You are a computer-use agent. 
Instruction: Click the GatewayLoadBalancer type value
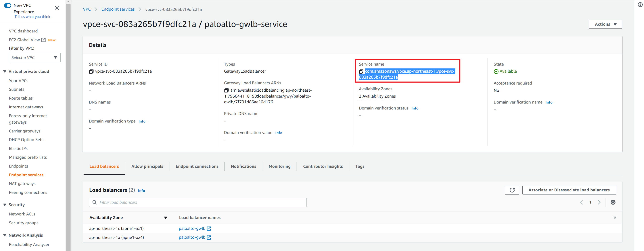(x=245, y=71)
